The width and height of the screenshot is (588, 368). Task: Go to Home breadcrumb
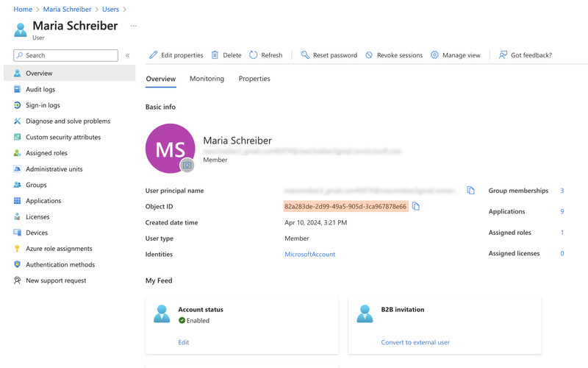tap(23, 10)
